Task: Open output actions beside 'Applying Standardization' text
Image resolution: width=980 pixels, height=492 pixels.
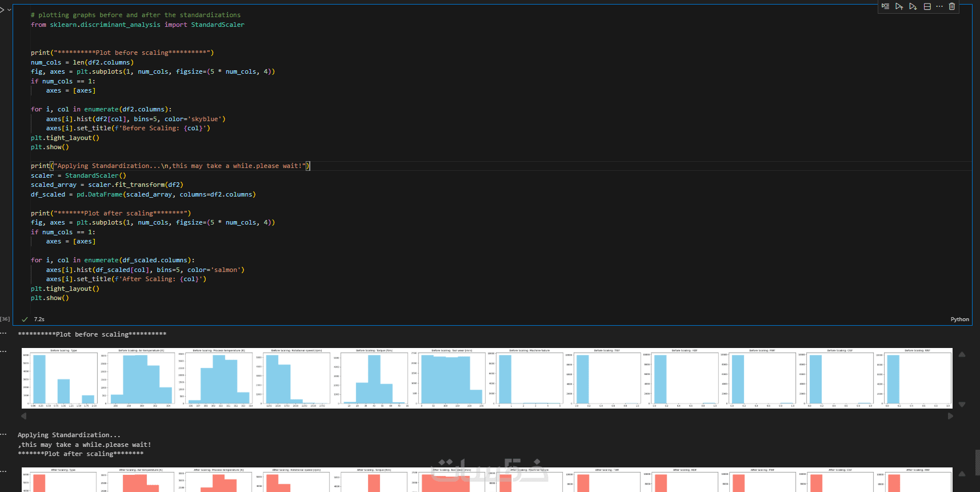Action: [x=3, y=434]
